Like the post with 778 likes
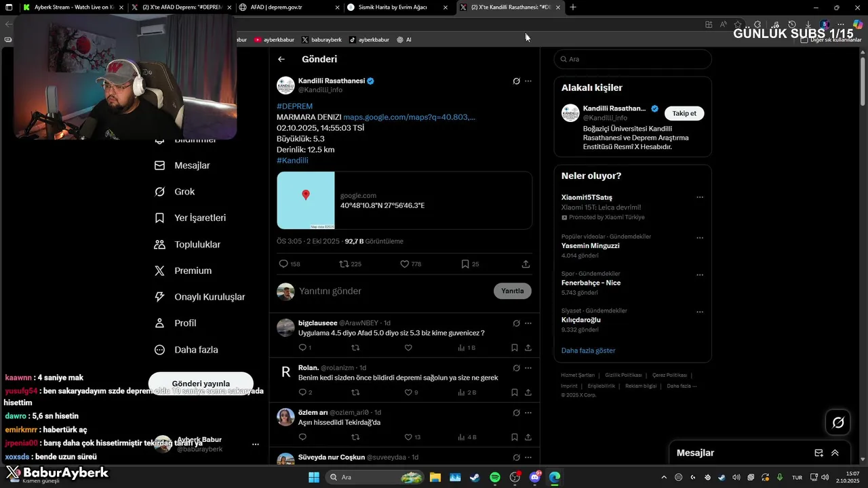868x488 pixels. (404, 264)
